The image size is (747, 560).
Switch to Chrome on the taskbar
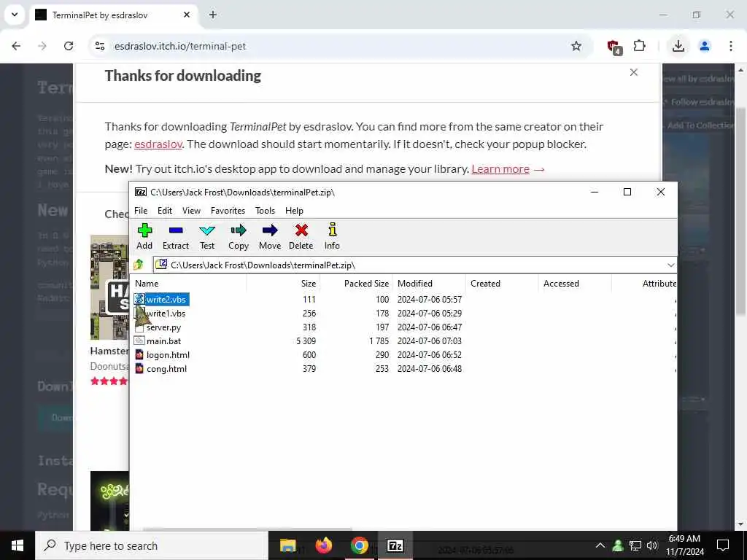tap(359, 545)
